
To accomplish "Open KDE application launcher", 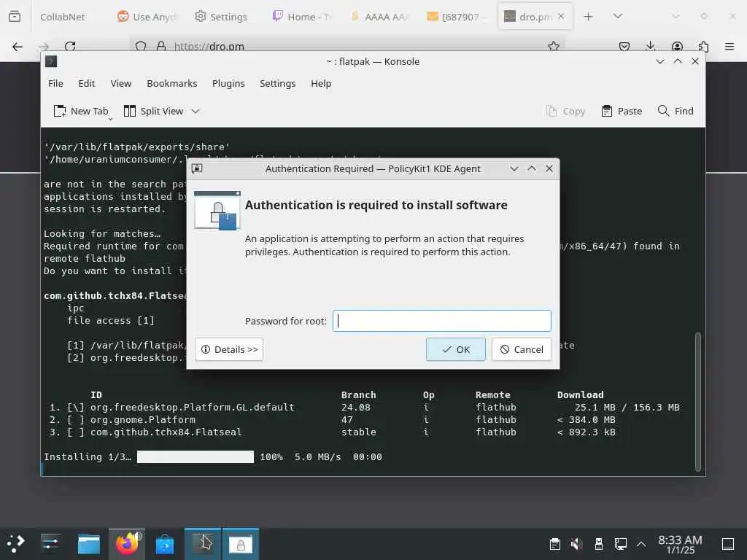I will (x=15, y=543).
